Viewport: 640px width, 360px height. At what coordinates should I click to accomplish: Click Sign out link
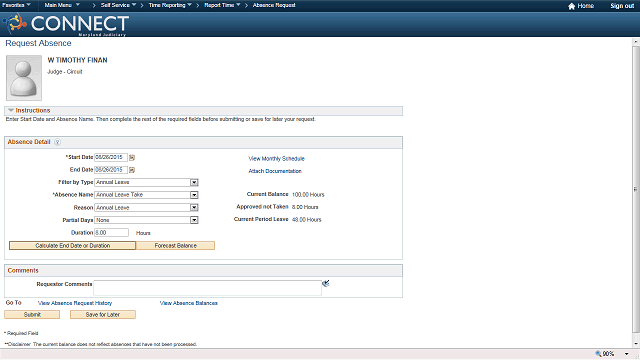coord(622,6)
